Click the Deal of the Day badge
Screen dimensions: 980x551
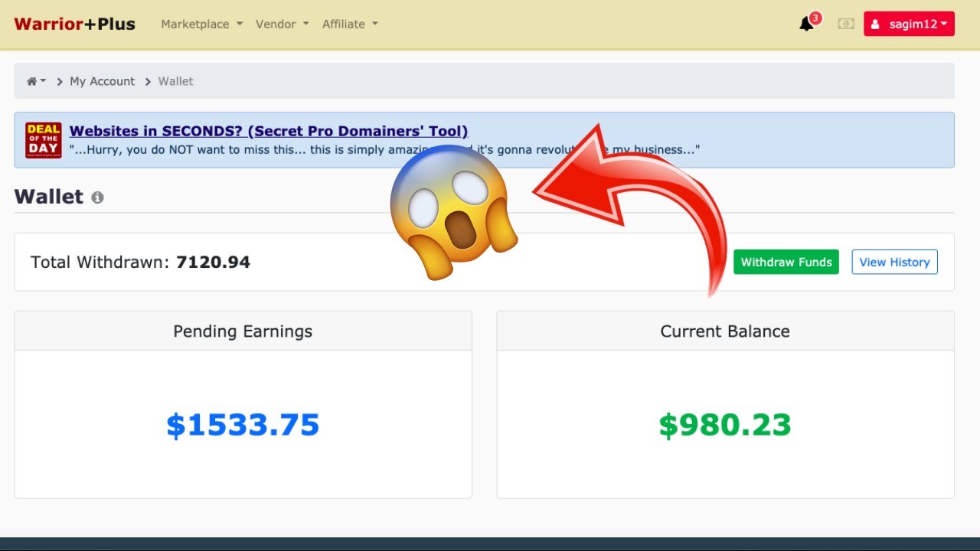44,140
